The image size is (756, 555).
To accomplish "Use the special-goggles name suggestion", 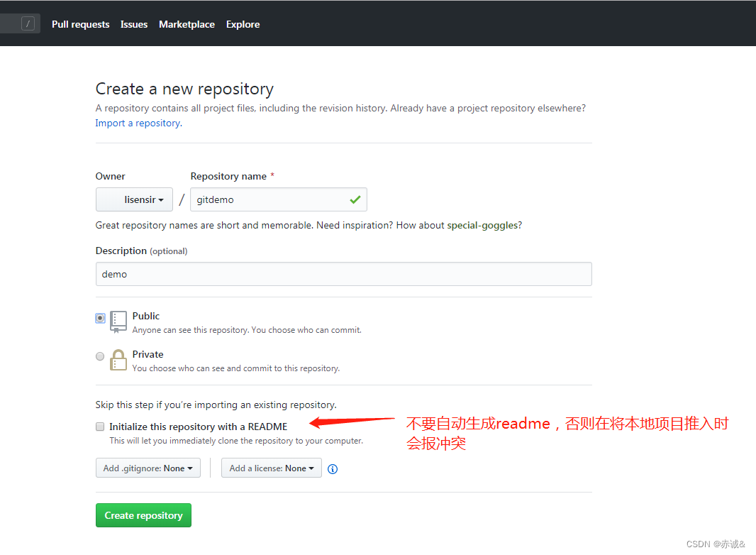I will (x=483, y=226).
